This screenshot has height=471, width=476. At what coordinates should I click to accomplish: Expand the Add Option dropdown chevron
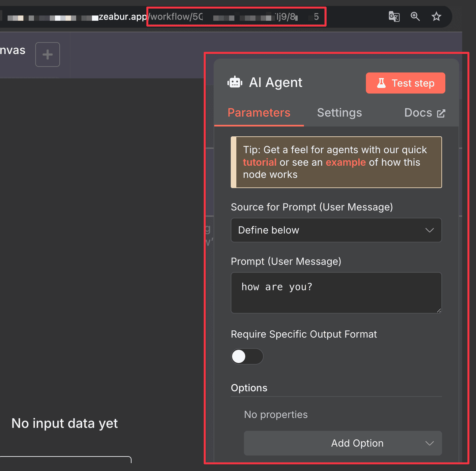pos(430,443)
